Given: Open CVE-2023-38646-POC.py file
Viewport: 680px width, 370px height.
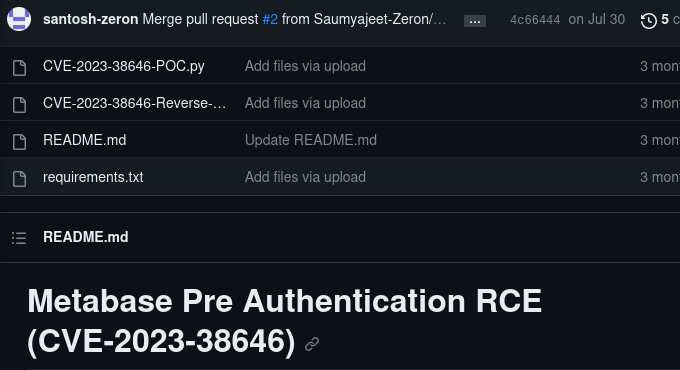Looking at the screenshot, I should pos(124,66).
